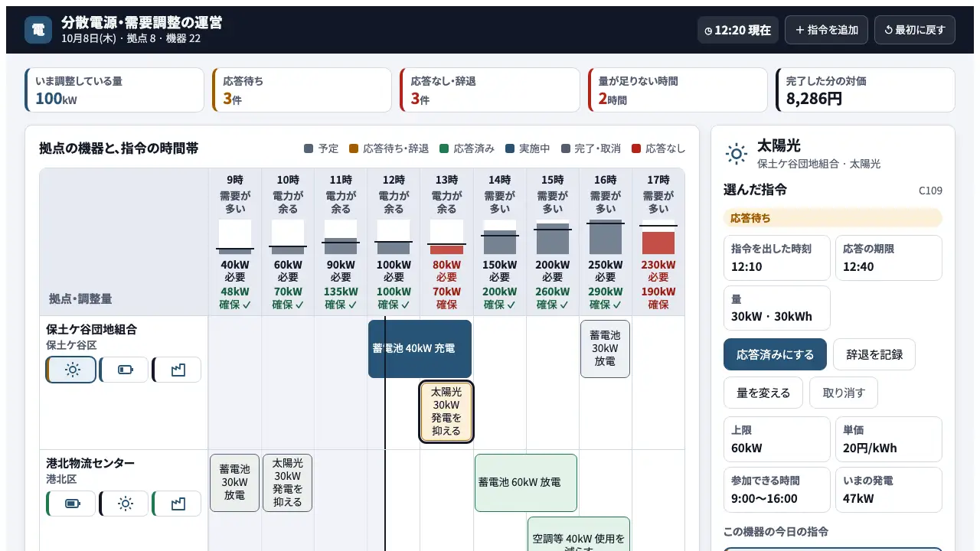The image size is (980, 551).
Task: Open the 量が足りない時間 2時間 summary card
Action: pos(678,90)
